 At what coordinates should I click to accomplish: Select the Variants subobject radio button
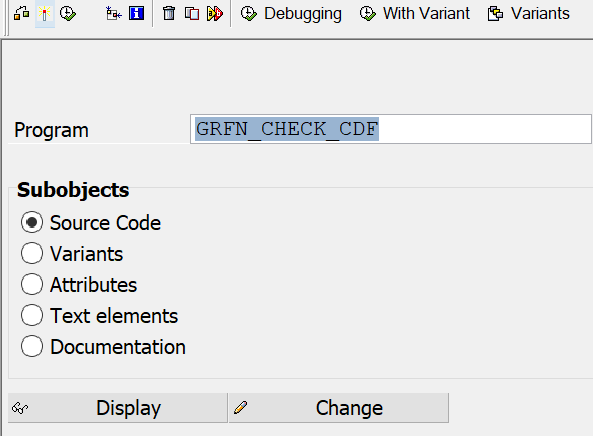(32, 253)
